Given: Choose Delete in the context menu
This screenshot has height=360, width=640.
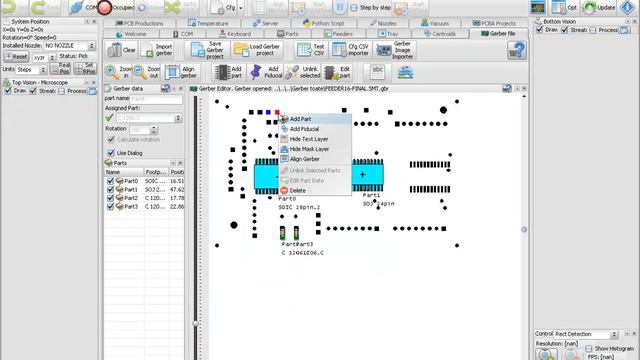Looking at the screenshot, I should (x=315, y=191).
